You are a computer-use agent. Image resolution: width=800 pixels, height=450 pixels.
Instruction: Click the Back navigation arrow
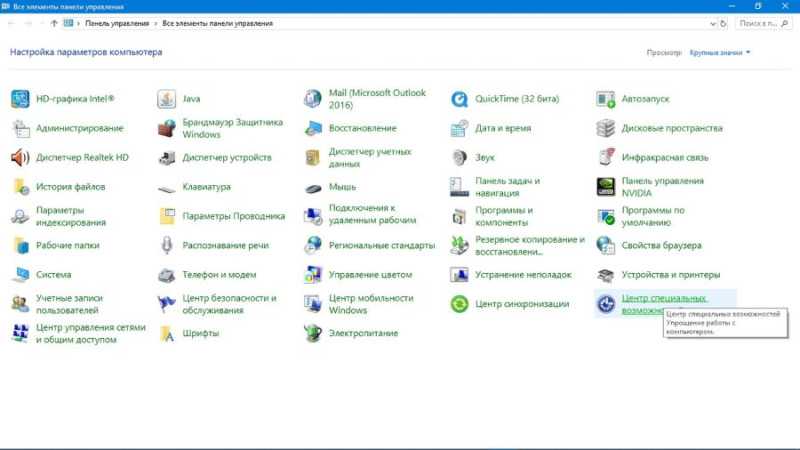[11, 23]
